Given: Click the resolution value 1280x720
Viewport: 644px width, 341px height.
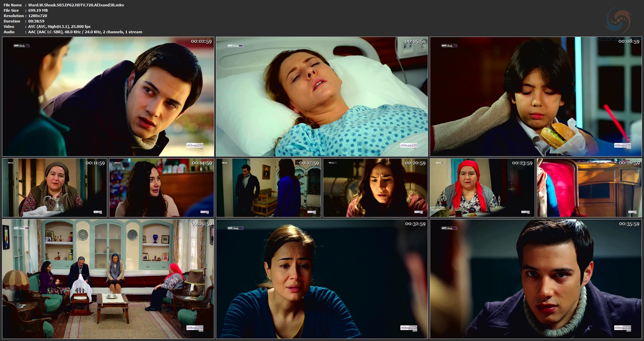Looking at the screenshot, I should click(x=38, y=16).
